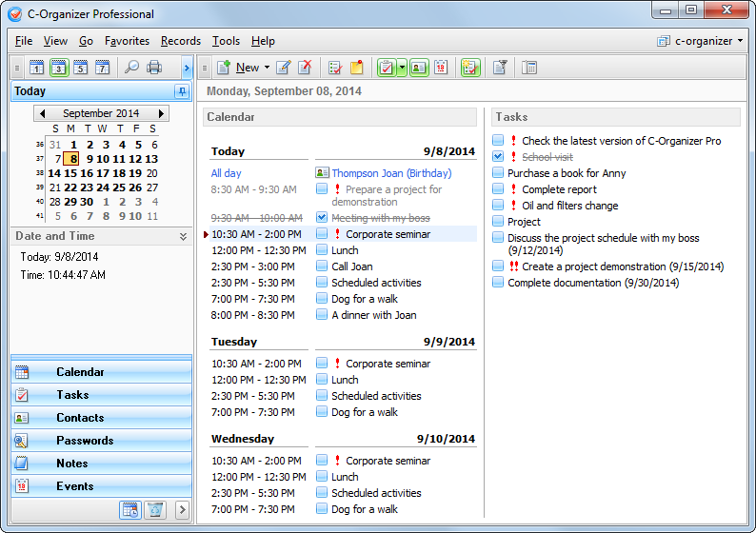Click the Purchase a book for Anny task
Viewport: 756px width, 533px height.
click(567, 173)
